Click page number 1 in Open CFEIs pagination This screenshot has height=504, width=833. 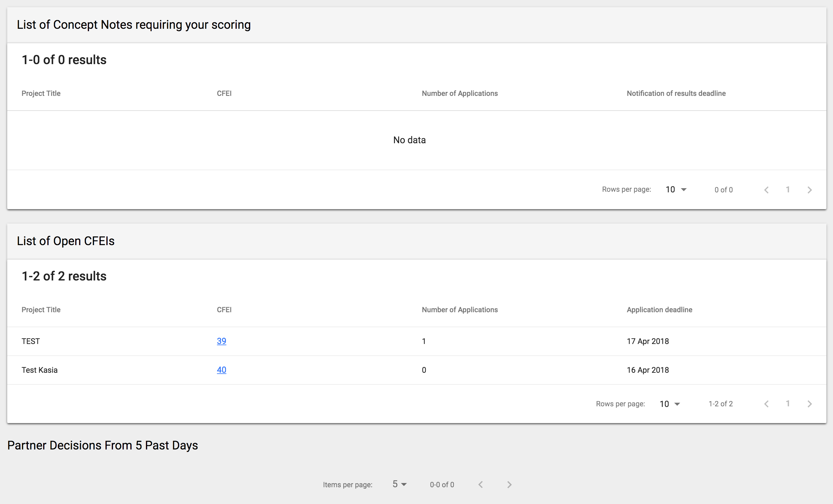point(788,404)
